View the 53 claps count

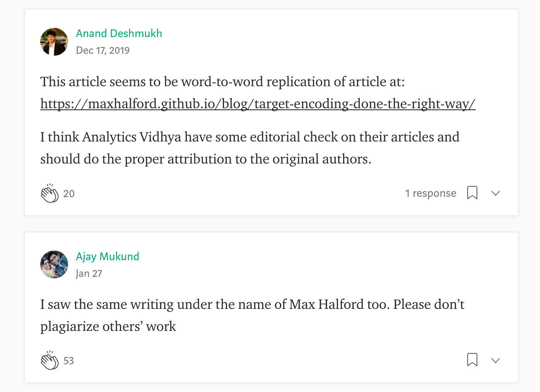[x=68, y=361]
